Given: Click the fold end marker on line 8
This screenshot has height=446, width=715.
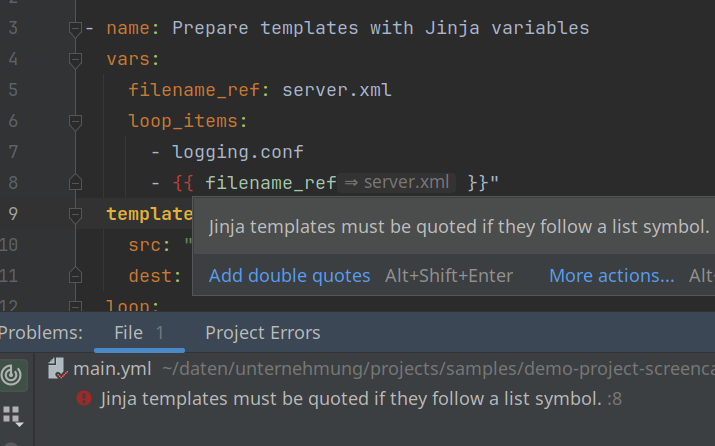Looking at the screenshot, I should (75, 183).
